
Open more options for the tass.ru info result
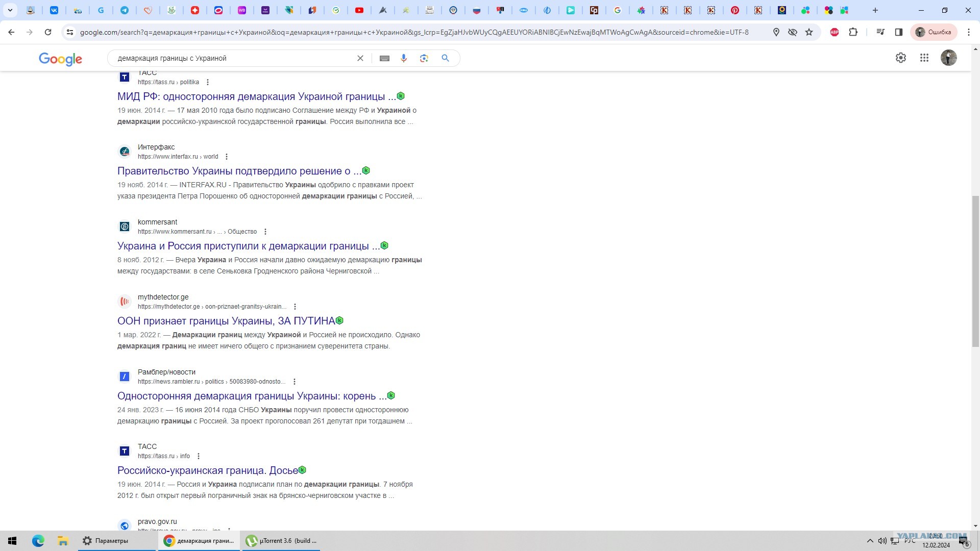[199, 456]
